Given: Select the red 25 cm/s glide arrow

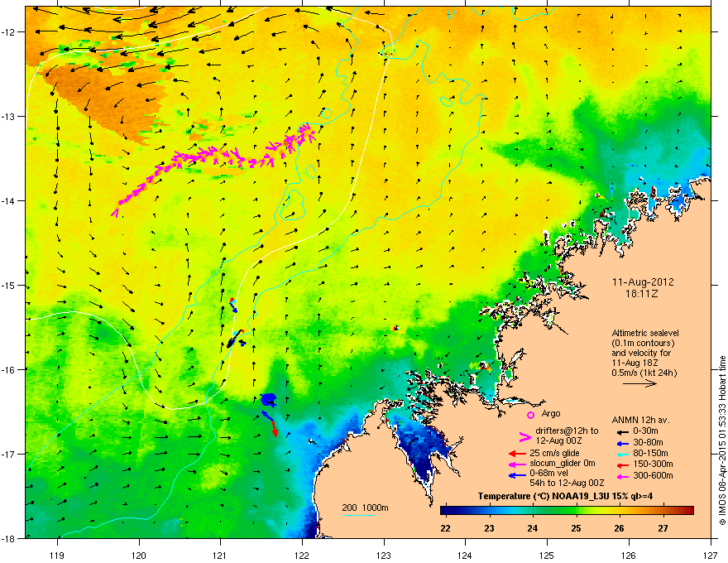Looking at the screenshot, I should point(517,453).
